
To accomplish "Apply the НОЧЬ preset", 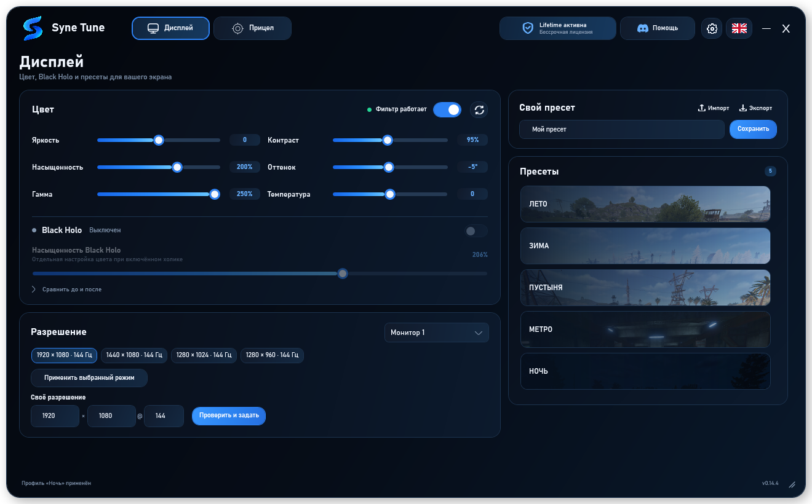I will (645, 371).
